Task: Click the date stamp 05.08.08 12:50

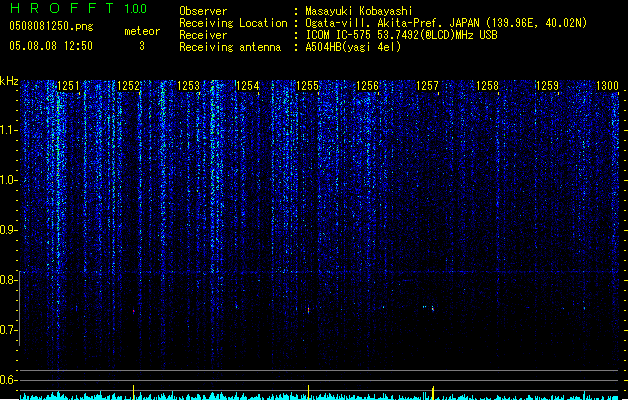Action: [x=51, y=46]
